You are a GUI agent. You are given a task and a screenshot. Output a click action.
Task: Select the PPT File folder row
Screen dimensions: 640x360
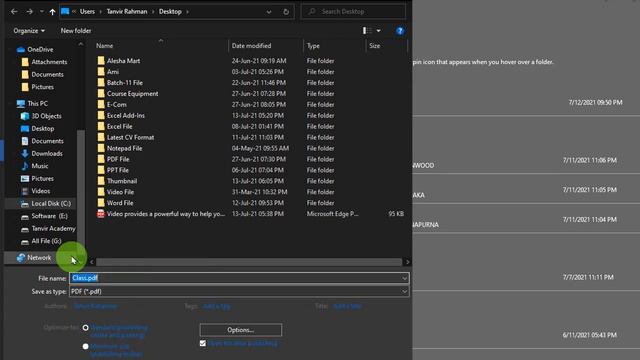tap(250, 170)
